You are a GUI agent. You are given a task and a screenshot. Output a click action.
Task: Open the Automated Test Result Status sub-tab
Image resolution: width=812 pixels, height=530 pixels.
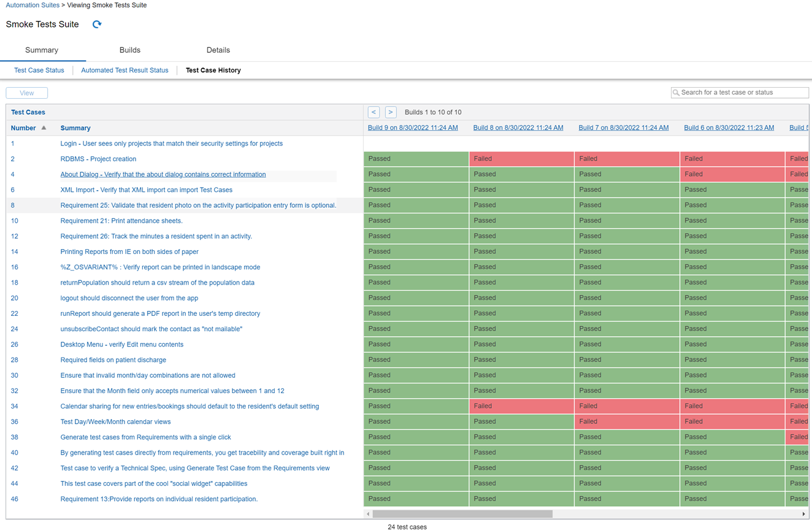(124, 70)
